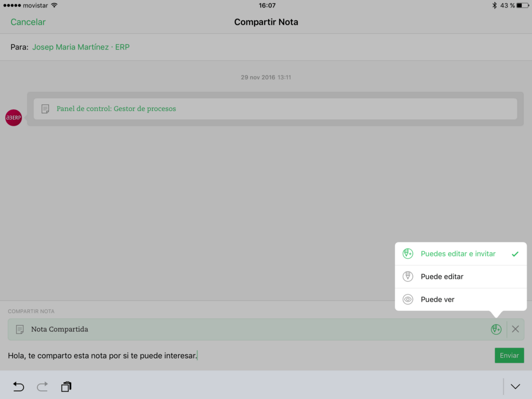This screenshot has width=532, height=399.
Task: Hide keyboard bar with chevron down
Action: (x=515, y=387)
